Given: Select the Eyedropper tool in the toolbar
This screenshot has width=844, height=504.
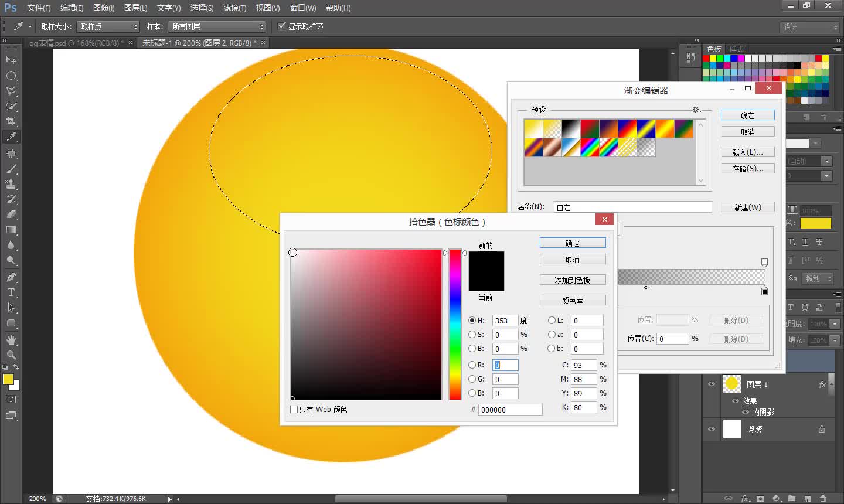Looking at the screenshot, I should coord(11,137).
